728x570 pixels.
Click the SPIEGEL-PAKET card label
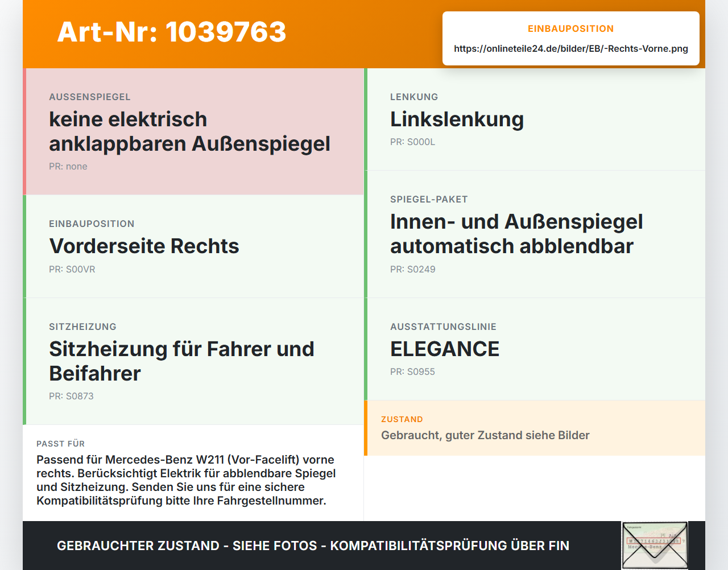pos(429,199)
